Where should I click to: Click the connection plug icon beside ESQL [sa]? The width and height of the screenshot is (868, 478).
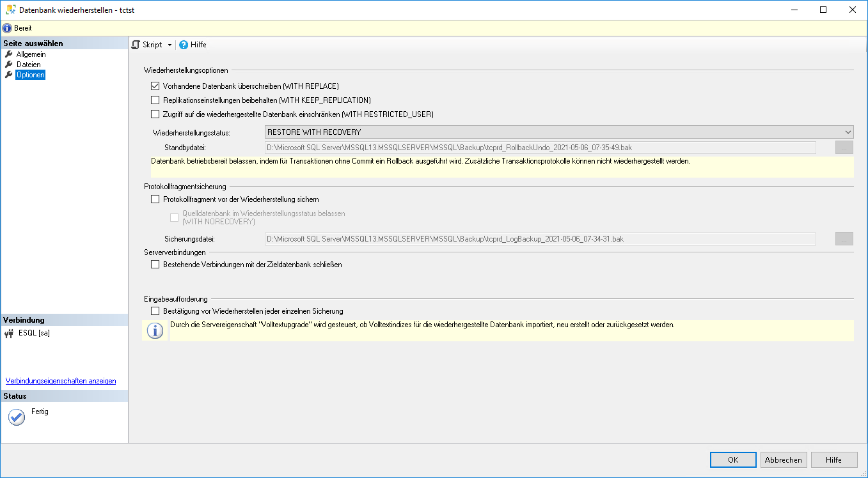(x=9, y=333)
